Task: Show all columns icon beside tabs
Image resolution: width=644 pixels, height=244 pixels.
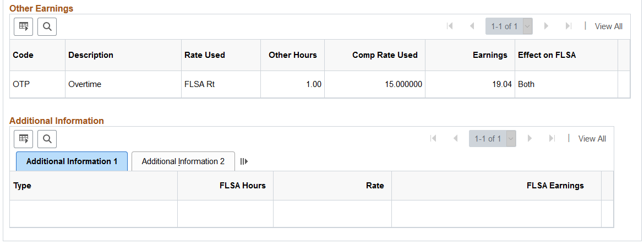Action: 244,161
